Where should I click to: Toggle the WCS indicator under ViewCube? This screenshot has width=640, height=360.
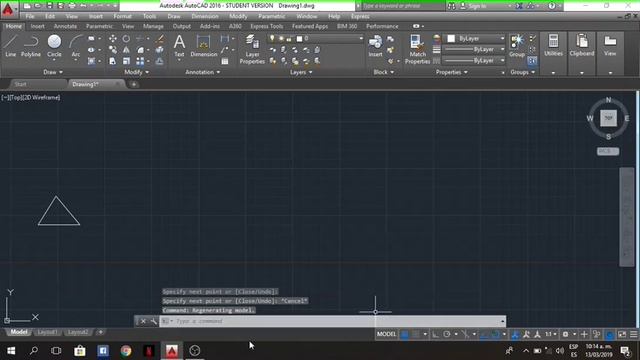click(x=608, y=151)
